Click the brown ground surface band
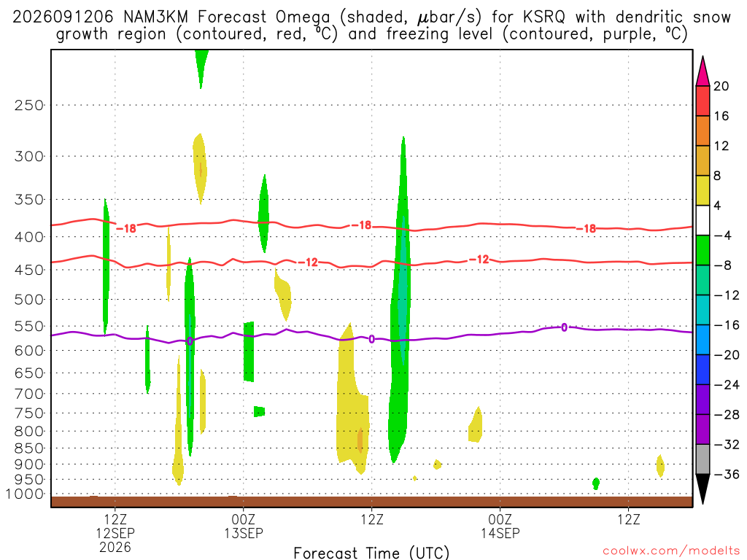Image resolution: width=747 pixels, height=560 pixels. pos(371,502)
